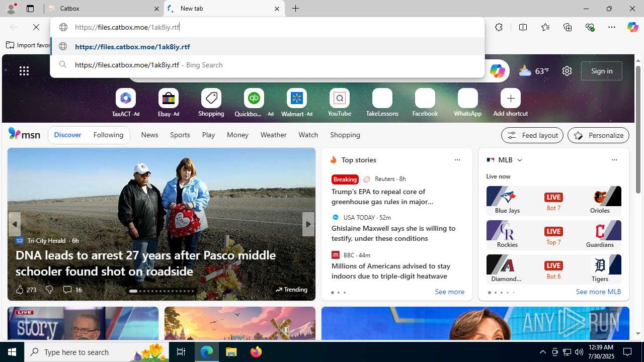Open the MSN apps grid launcher
This screenshot has width=644, height=362.
24,71
